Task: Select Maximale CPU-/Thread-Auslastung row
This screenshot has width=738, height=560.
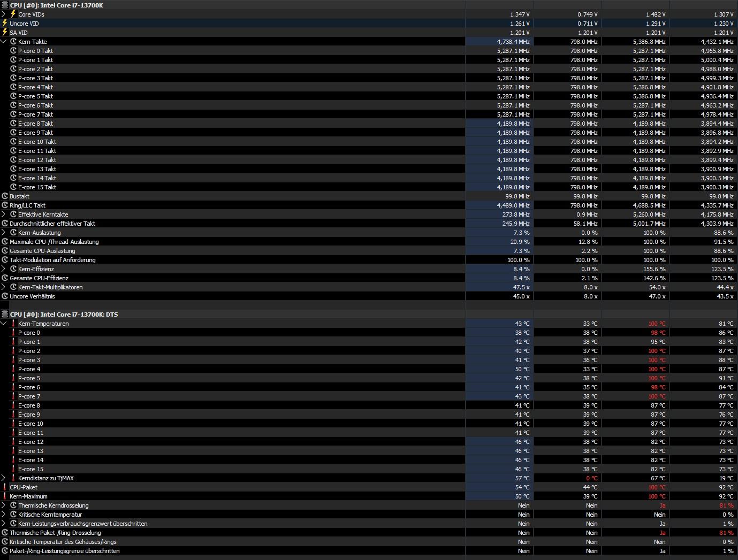Action: (x=369, y=242)
